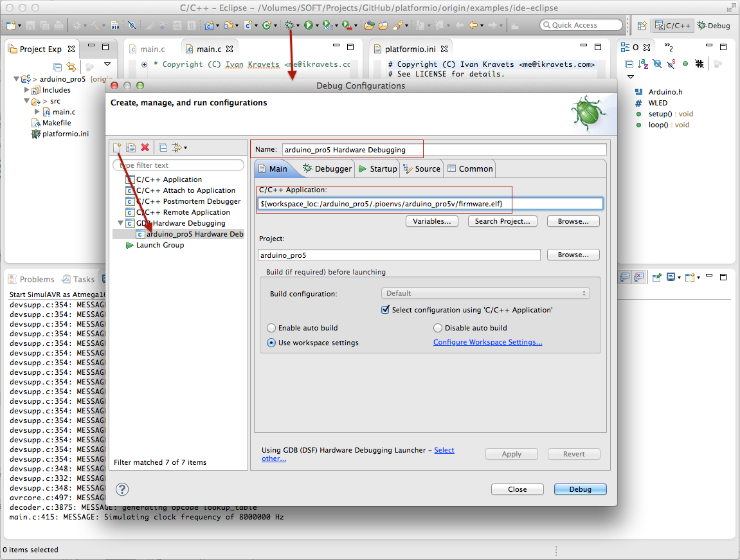Image resolution: width=740 pixels, height=560 pixels.
Task: Collapse all configurations in dialog tree
Action: (163, 148)
